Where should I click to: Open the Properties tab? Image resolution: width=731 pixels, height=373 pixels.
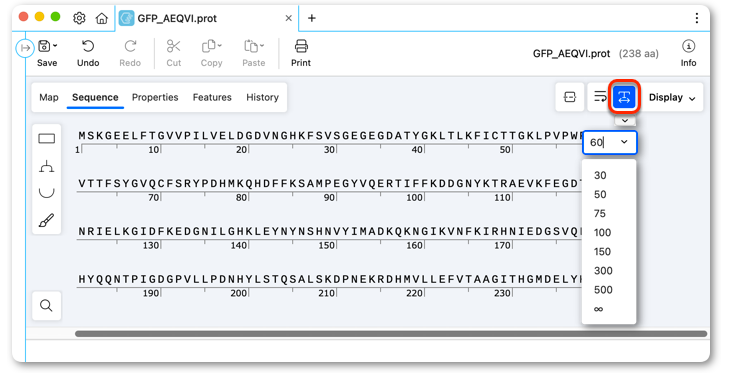click(x=155, y=97)
